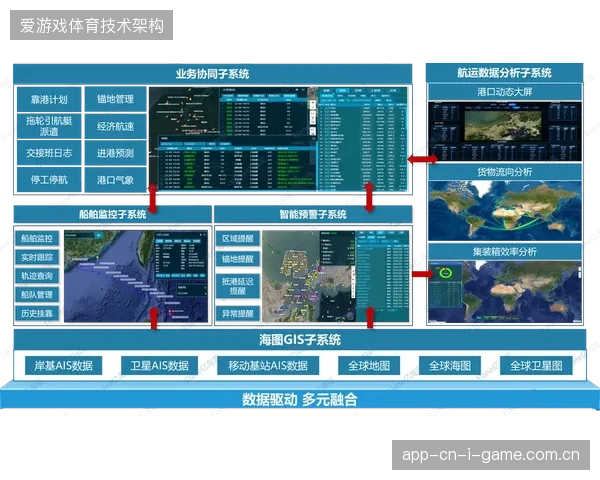Click the 港口气象 module box

[x=115, y=180]
